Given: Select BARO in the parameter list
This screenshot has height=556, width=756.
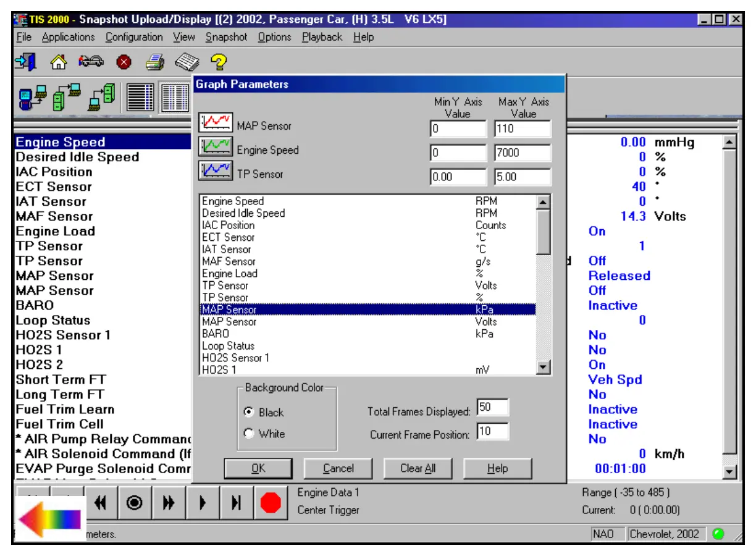Looking at the screenshot, I should click(216, 334).
